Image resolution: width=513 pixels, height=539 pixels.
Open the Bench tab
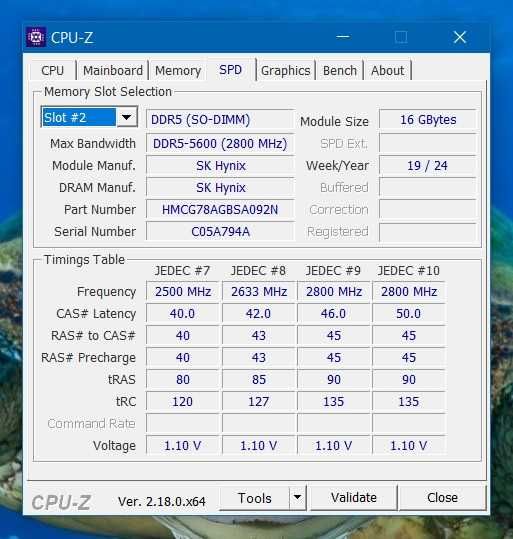340,70
